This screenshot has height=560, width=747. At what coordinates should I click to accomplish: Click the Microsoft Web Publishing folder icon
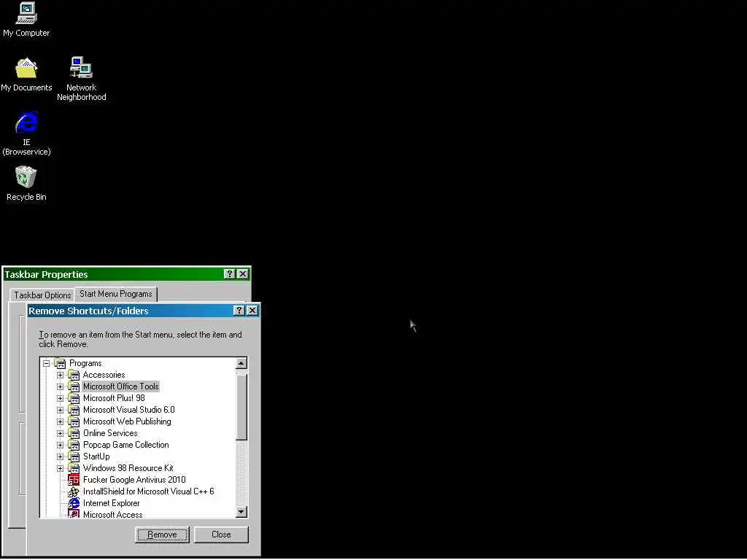pyautogui.click(x=74, y=422)
